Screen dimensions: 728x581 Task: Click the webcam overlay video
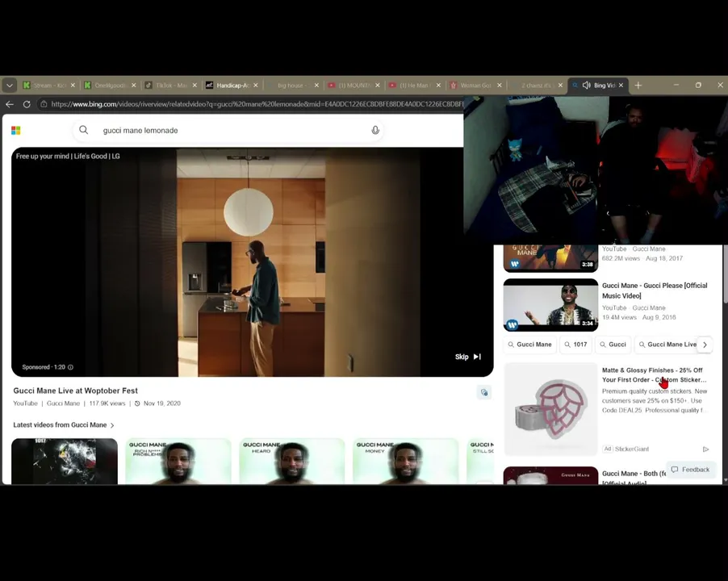(596, 170)
